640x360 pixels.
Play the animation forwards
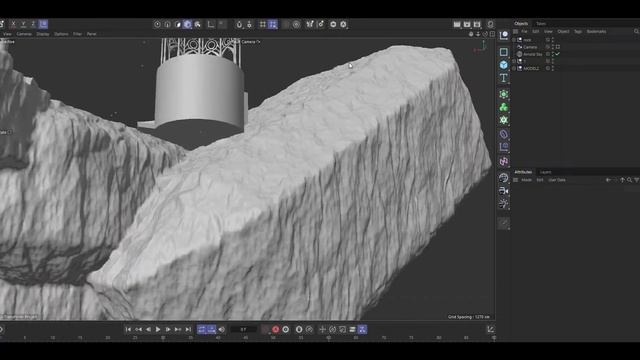(x=158, y=329)
